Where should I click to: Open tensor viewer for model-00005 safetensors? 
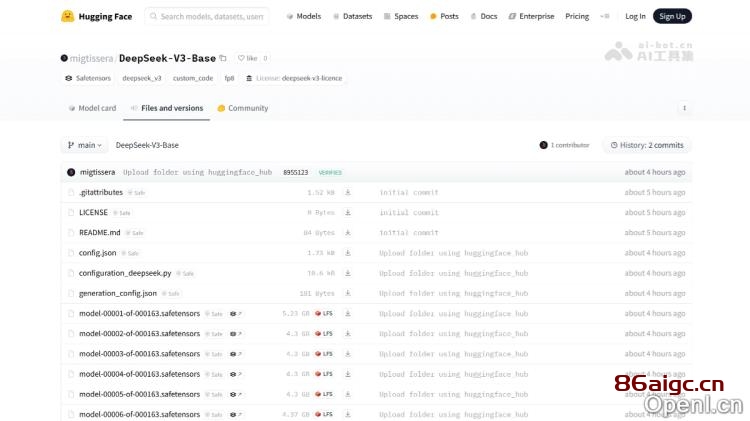(x=235, y=395)
